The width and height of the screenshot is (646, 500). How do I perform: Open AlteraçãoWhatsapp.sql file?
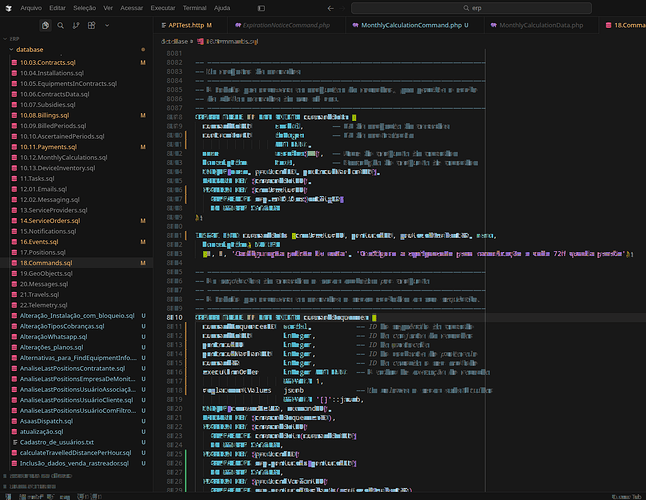(x=54, y=337)
